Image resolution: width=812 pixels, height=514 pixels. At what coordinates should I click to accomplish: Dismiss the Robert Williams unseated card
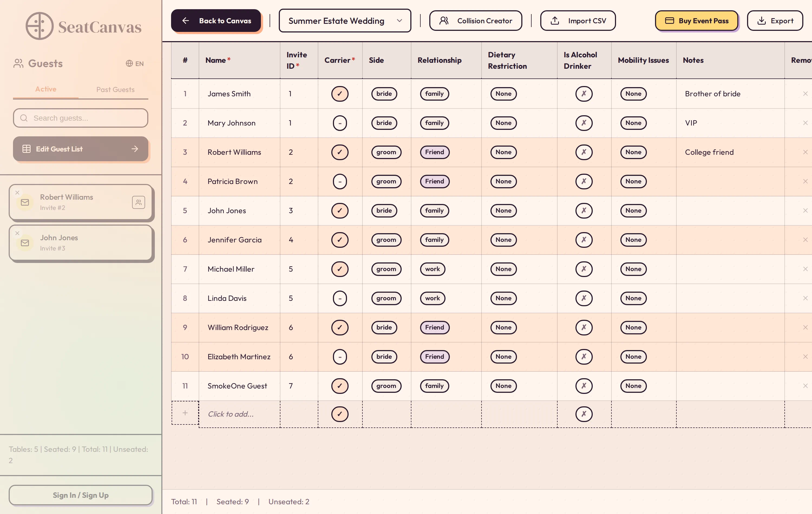click(18, 192)
